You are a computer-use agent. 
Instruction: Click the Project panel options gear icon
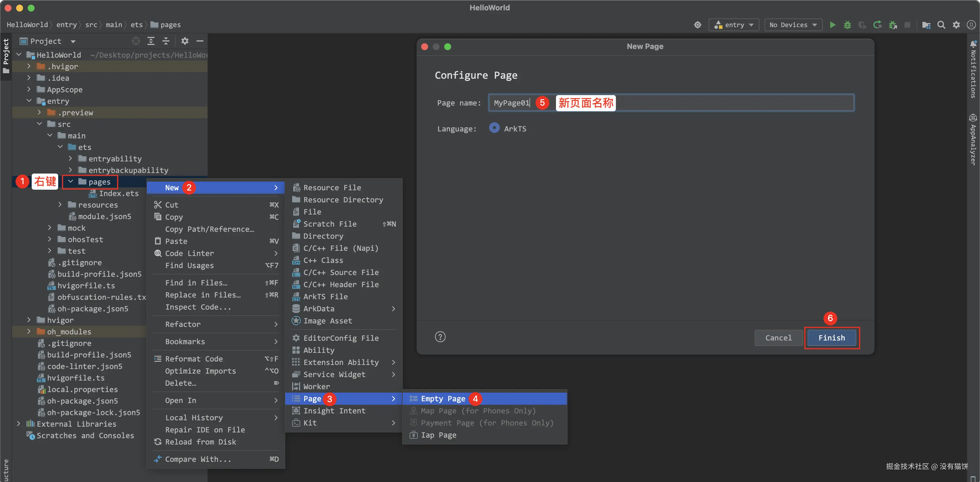(x=185, y=41)
